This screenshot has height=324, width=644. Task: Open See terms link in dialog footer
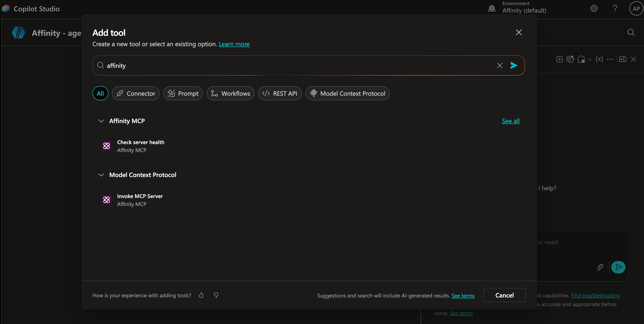coord(463,295)
